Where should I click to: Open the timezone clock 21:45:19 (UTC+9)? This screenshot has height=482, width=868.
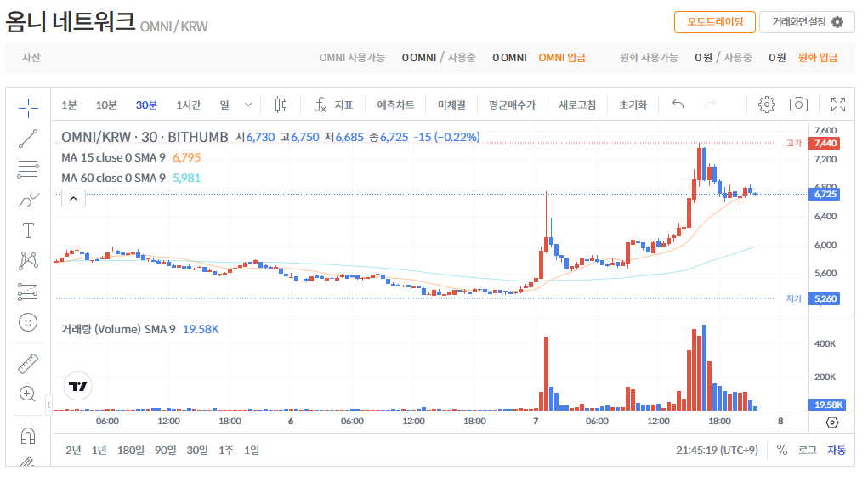pyautogui.click(x=717, y=450)
